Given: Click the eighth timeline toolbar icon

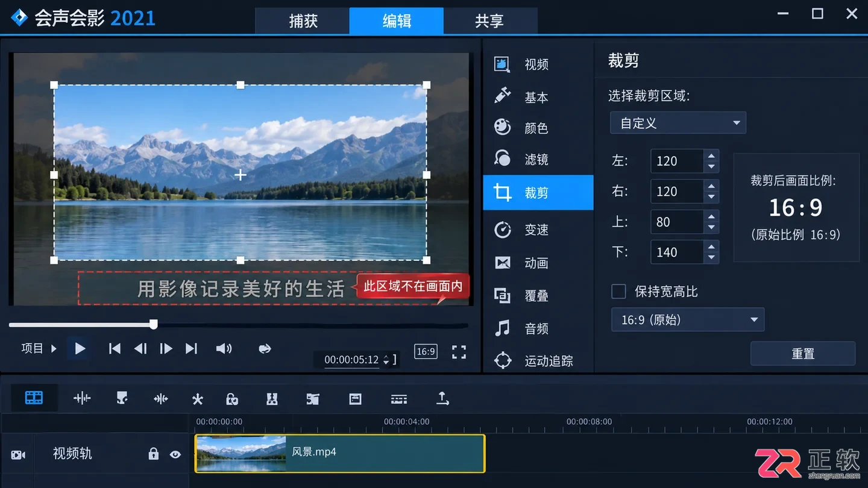Looking at the screenshot, I should tap(312, 399).
